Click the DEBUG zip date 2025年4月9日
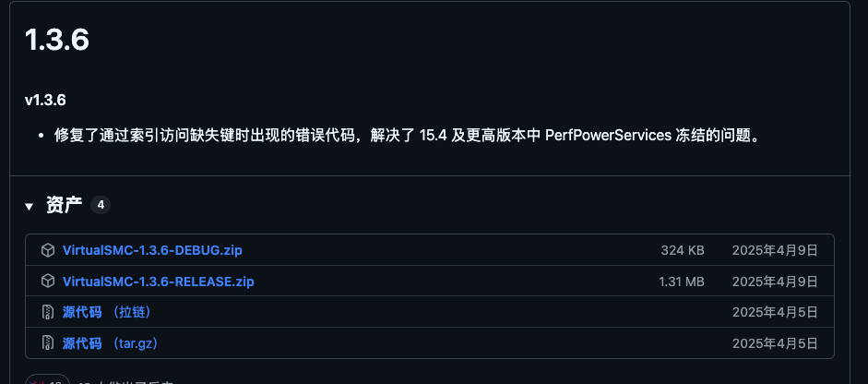Image resolution: width=868 pixels, height=384 pixels. (x=775, y=250)
